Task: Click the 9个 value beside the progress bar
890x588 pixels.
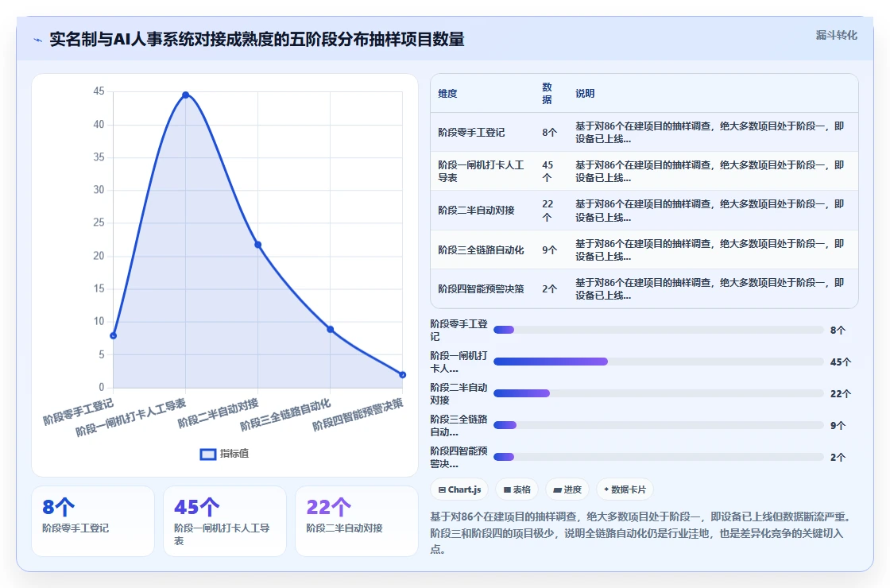Action: 838,426
